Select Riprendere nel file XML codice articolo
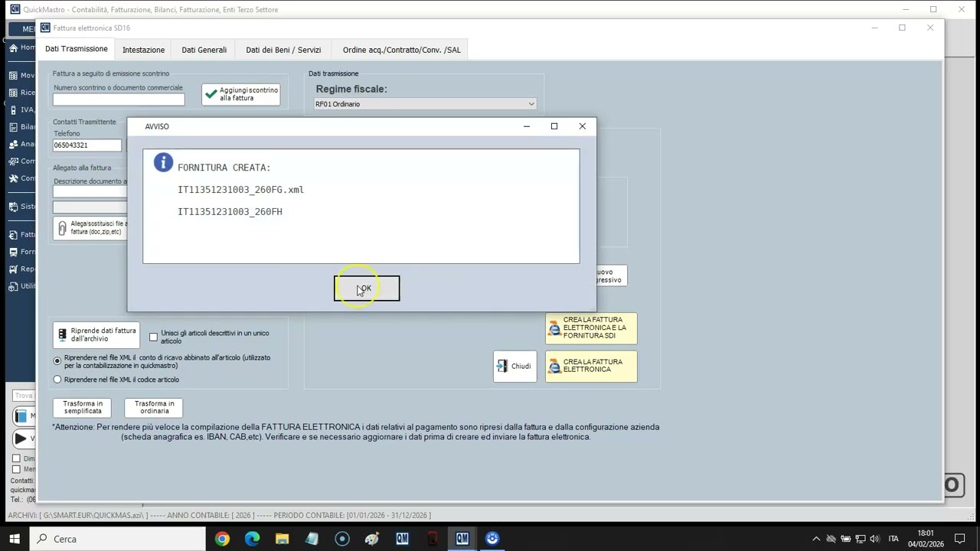 point(57,380)
